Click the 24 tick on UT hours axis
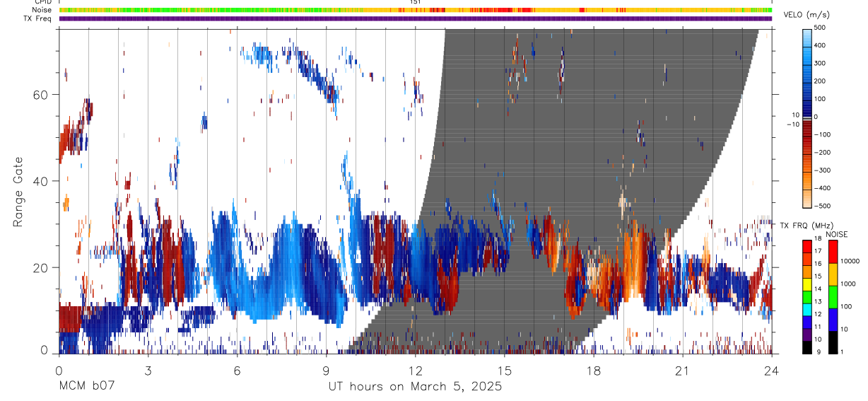The height and width of the screenshot is (401, 868). 771,371
